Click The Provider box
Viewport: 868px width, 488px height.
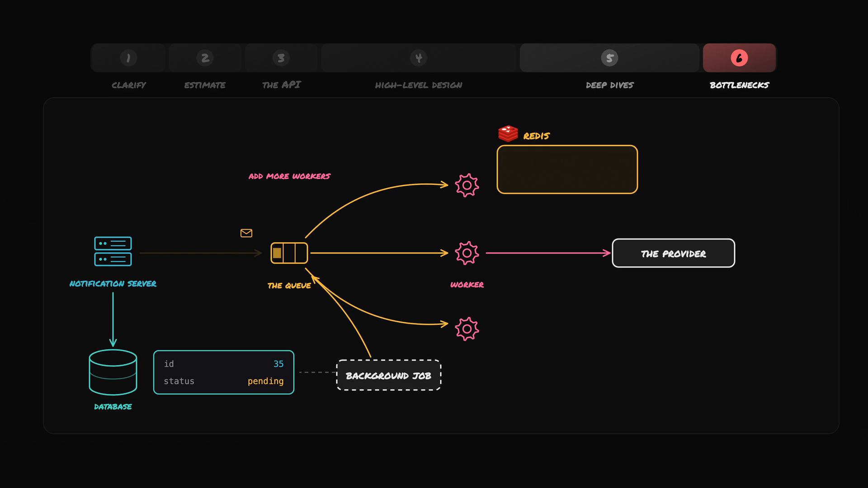click(674, 253)
